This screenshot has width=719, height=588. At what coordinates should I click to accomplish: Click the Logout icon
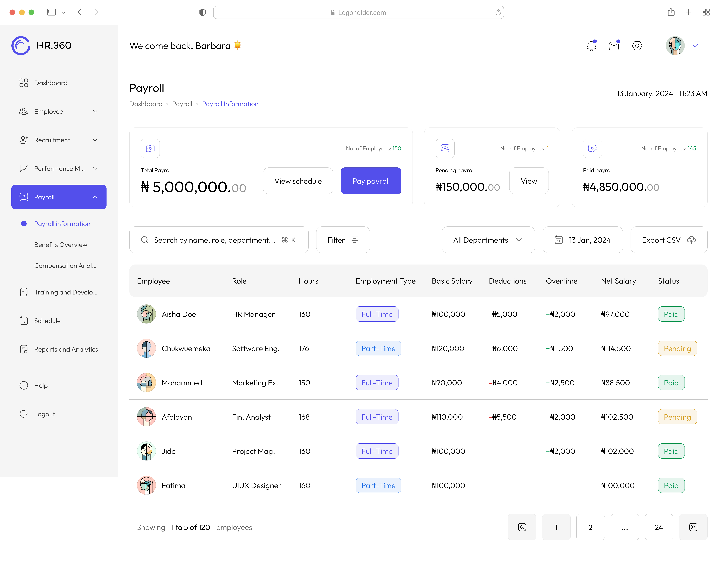click(24, 414)
